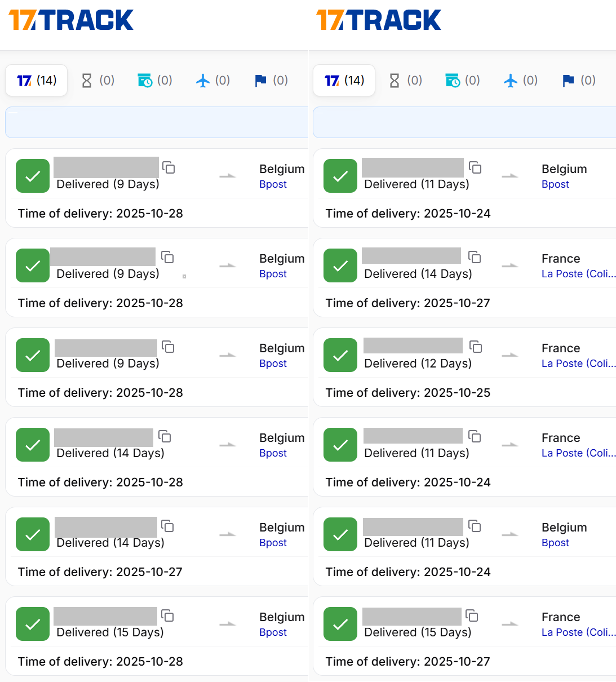The width and height of the screenshot is (616, 682).
Task: Open Bpost link on left-panel 15 Days card
Action: point(273,632)
